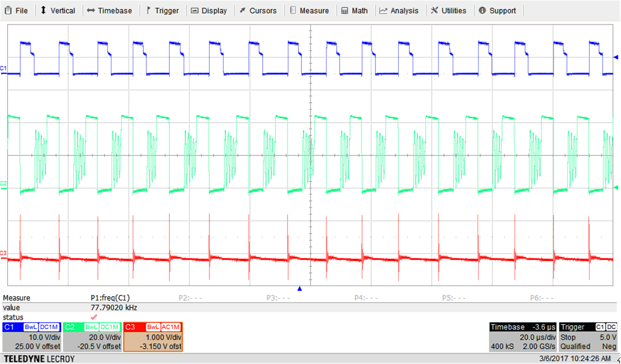Toggle BwL bandwidth limit on channel C1
This screenshot has width=621, height=364.
tap(31, 327)
